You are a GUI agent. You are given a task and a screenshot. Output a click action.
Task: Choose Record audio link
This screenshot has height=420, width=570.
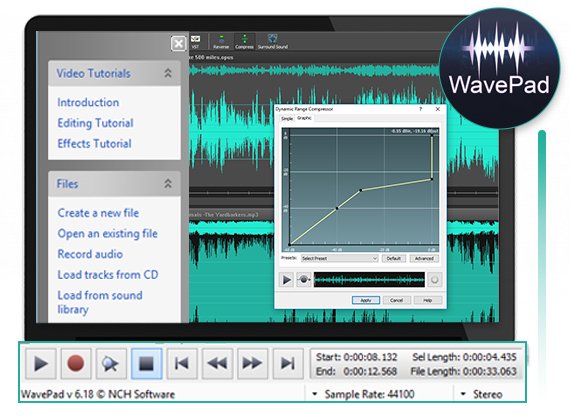click(x=90, y=254)
